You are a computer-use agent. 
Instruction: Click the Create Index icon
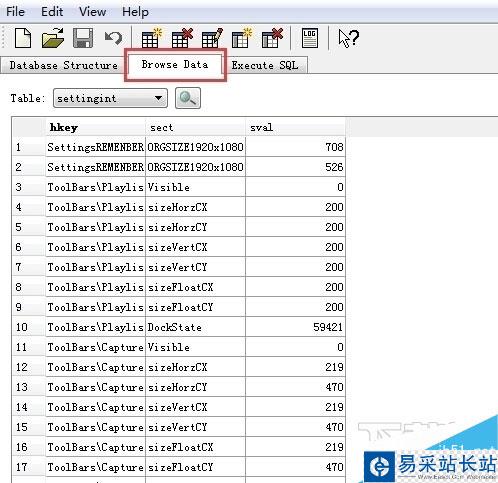tap(242, 38)
